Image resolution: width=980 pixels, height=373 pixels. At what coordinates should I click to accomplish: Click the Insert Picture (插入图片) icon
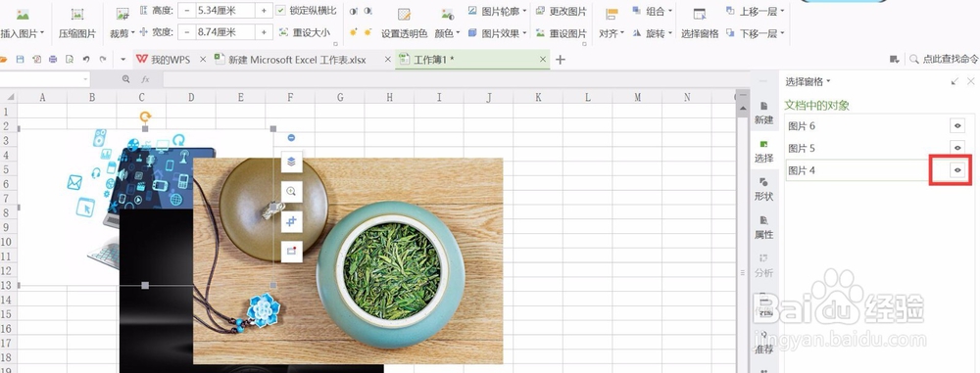[x=23, y=14]
